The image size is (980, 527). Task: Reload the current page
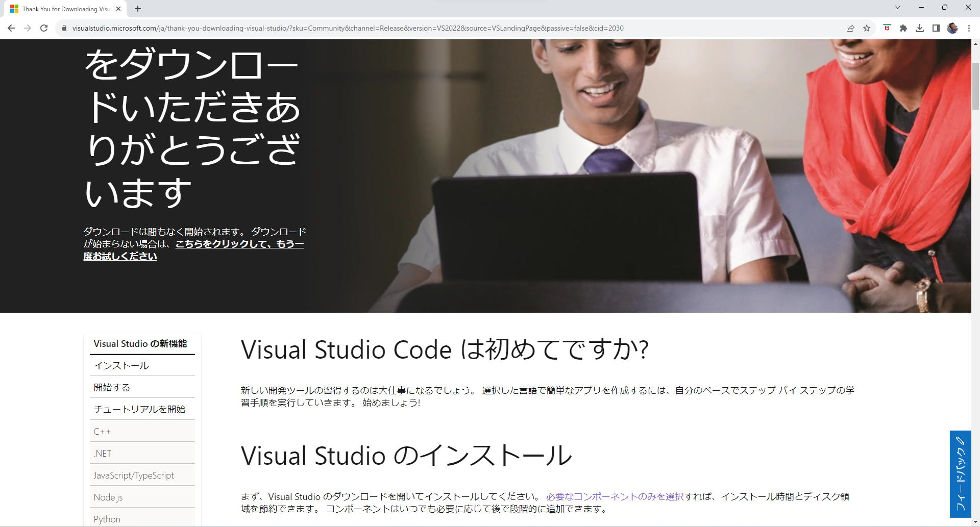44,28
